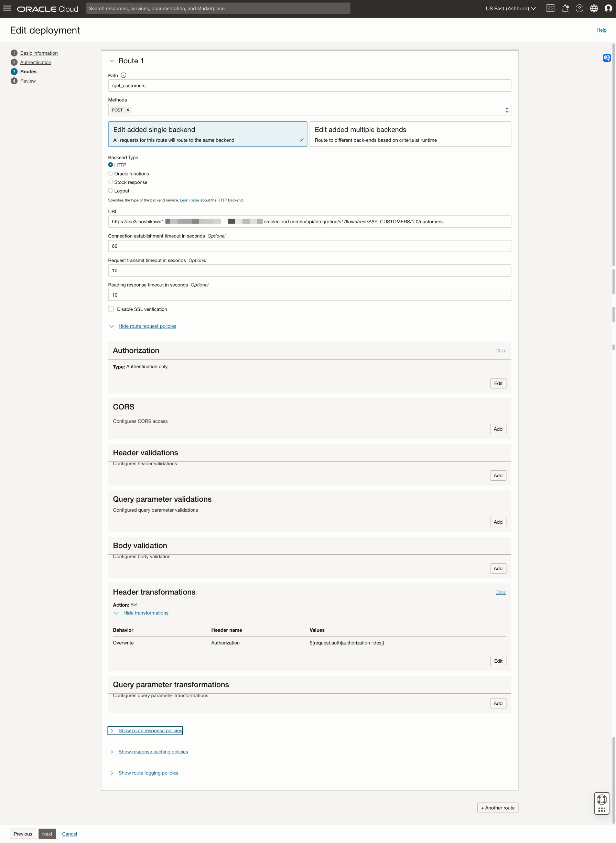The image size is (616, 843).
Task: Open the floating support lifebuoy widget
Action: (602, 800)
